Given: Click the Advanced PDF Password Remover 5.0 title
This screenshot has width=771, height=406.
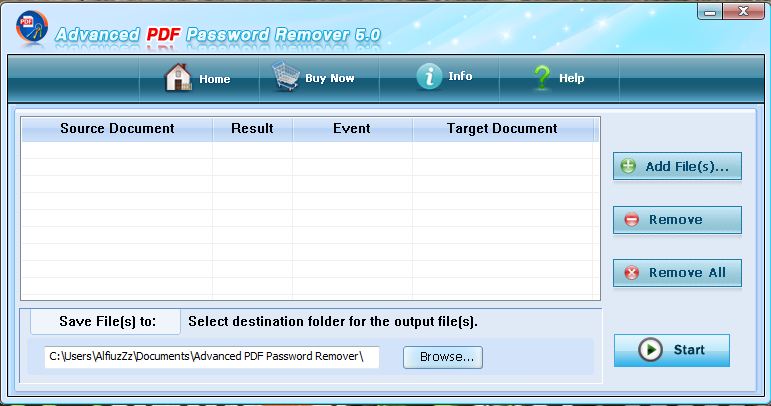Looking at the screenshot, I should [218, 35].
